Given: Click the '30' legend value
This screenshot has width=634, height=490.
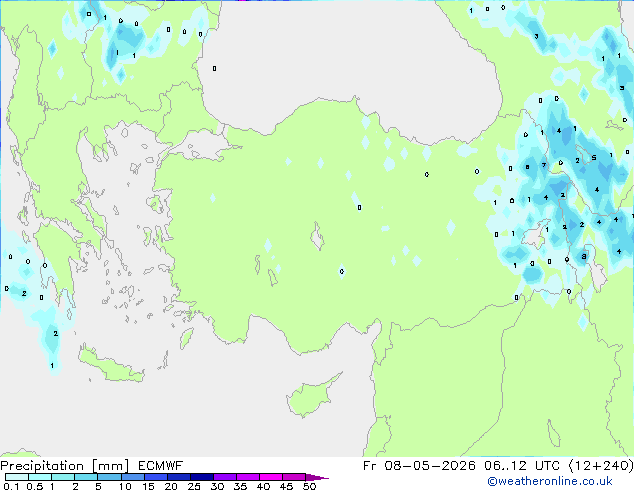Looking at the screenshot, I should point(217,486).
